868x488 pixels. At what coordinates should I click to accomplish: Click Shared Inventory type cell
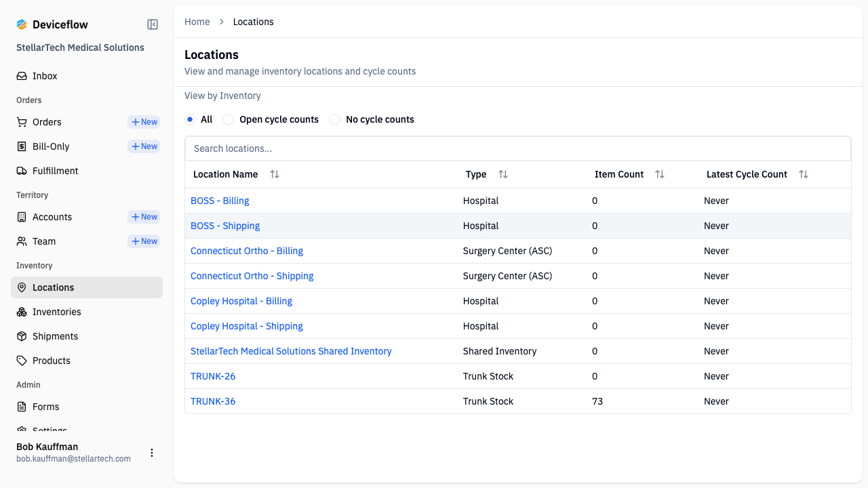coord(500,351)
